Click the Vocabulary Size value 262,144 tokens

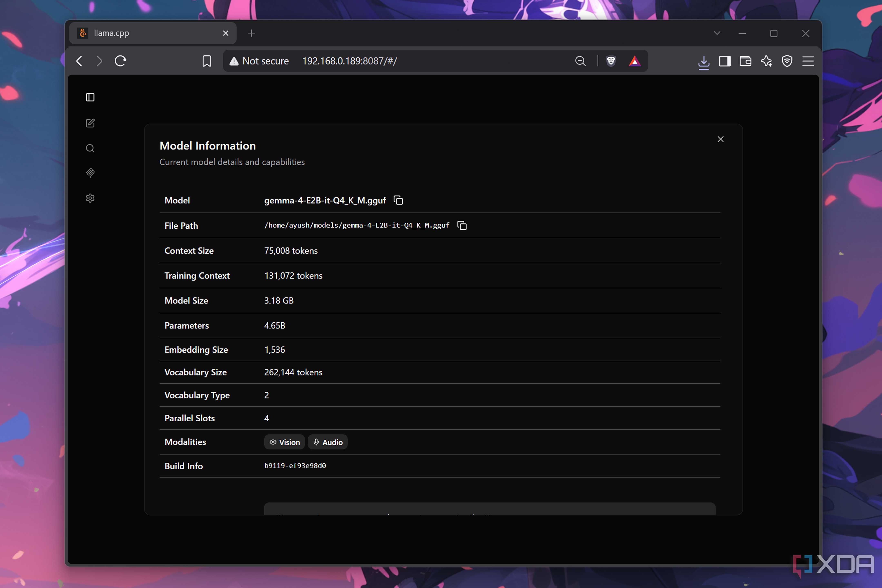tap(293, 372)
